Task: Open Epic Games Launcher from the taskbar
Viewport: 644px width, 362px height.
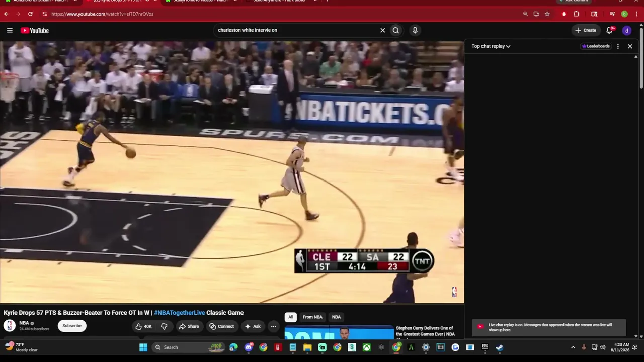Action: [485, 347]
